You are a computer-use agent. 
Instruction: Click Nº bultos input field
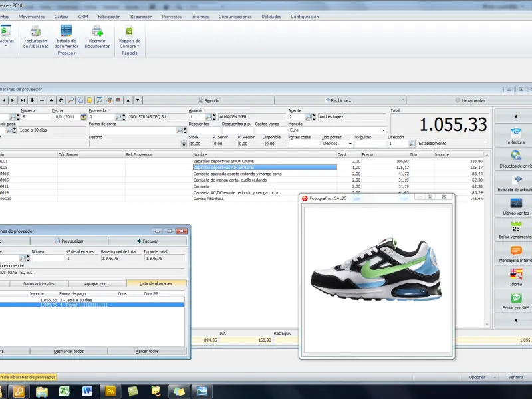tap(370, 144)
